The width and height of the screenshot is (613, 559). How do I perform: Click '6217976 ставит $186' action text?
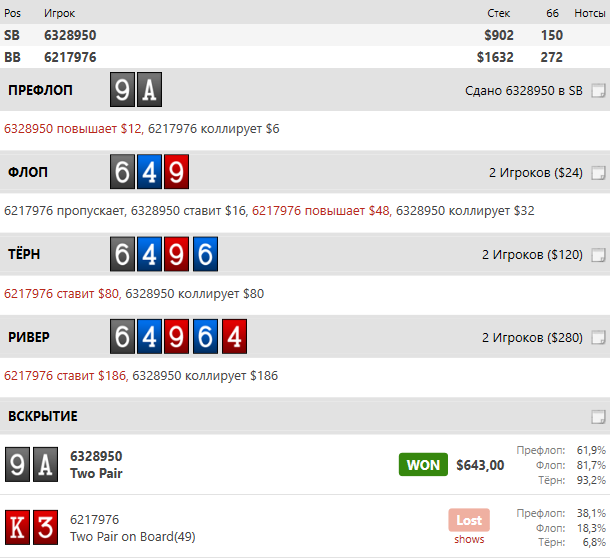[65, 376]
